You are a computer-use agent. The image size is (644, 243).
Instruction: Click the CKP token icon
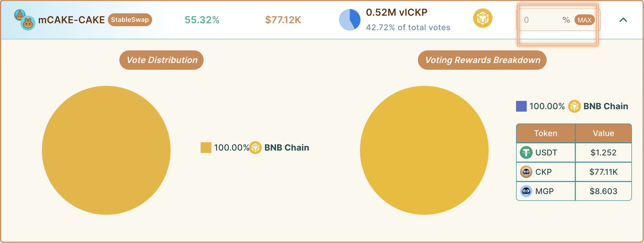[x=526, y=172]
